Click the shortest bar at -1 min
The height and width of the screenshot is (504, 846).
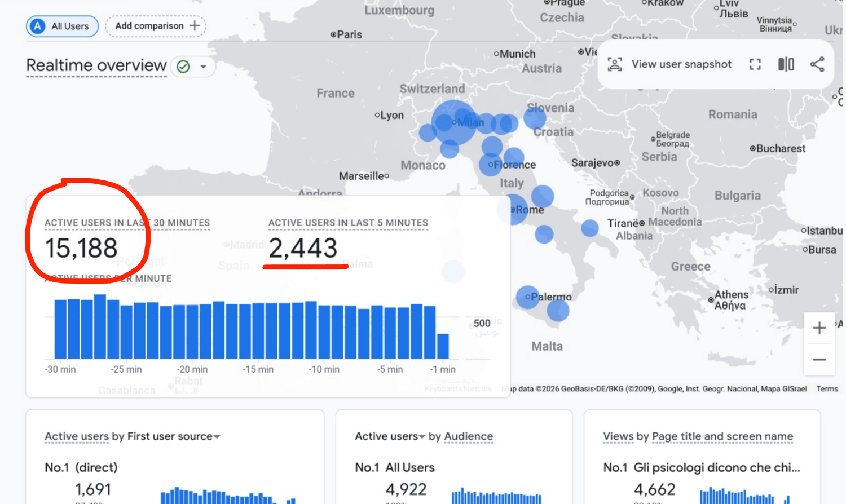443,346
